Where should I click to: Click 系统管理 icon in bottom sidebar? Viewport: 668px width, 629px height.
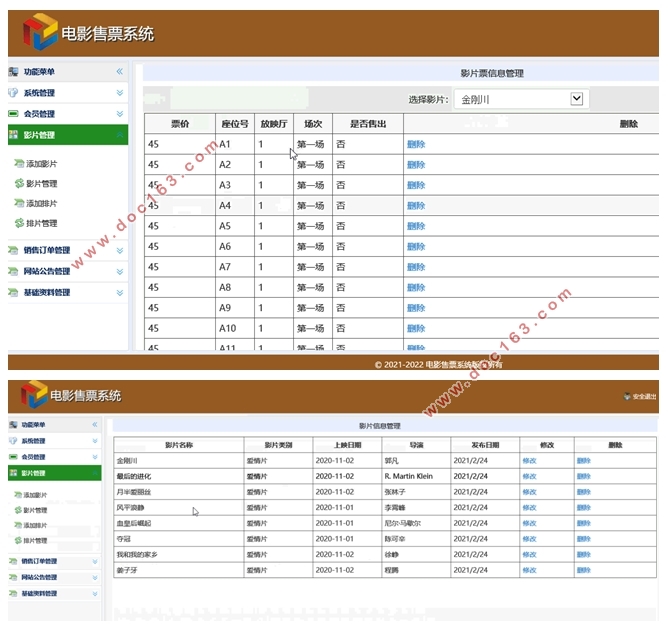14,441
